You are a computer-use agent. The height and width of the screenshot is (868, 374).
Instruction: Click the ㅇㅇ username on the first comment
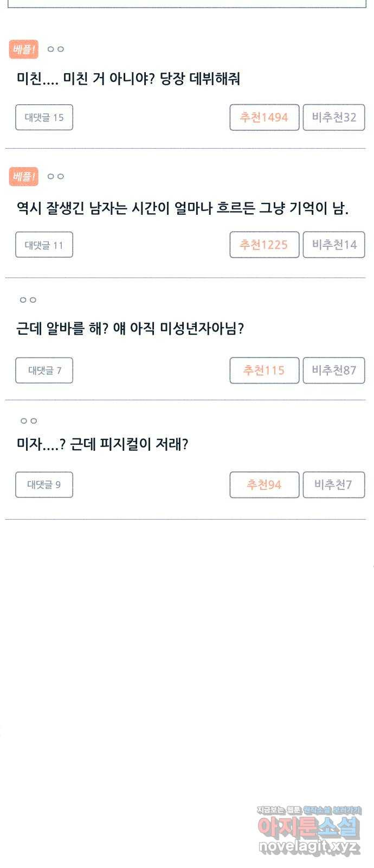click(x=56, y=49)
